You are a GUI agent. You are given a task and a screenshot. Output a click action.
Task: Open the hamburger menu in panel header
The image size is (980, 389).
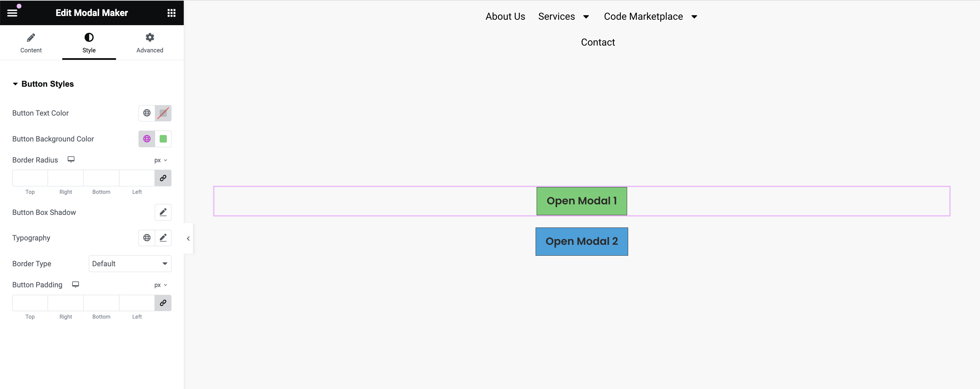coord(12,13)
